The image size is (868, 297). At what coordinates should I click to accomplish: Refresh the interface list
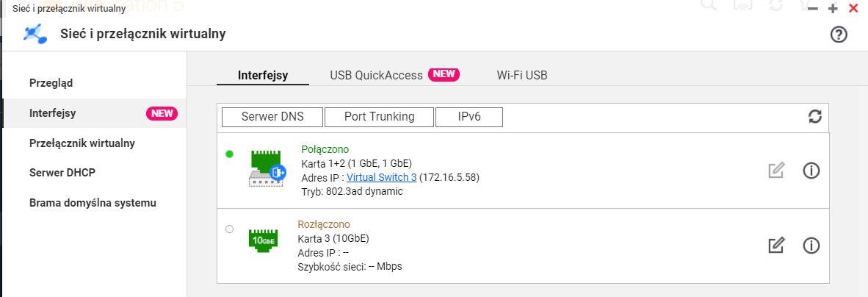pos(814,116)
